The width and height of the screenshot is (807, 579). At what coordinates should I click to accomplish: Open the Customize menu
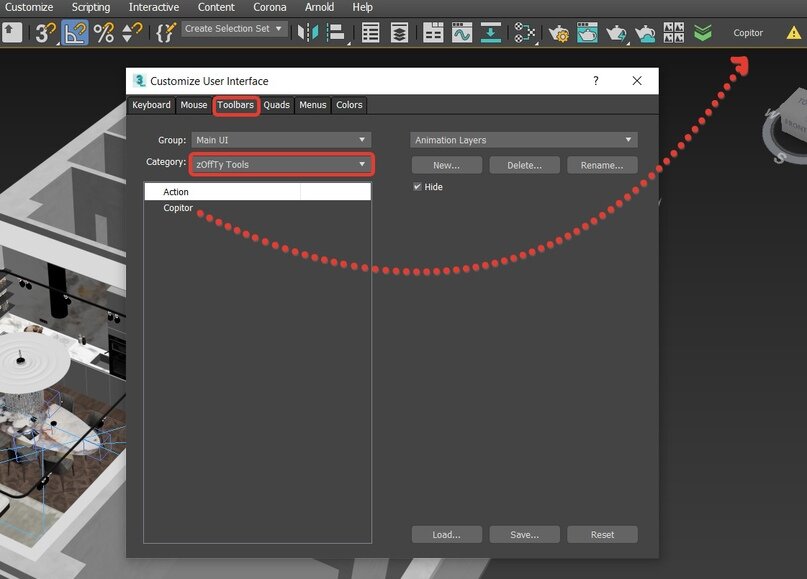click(29, 7)
